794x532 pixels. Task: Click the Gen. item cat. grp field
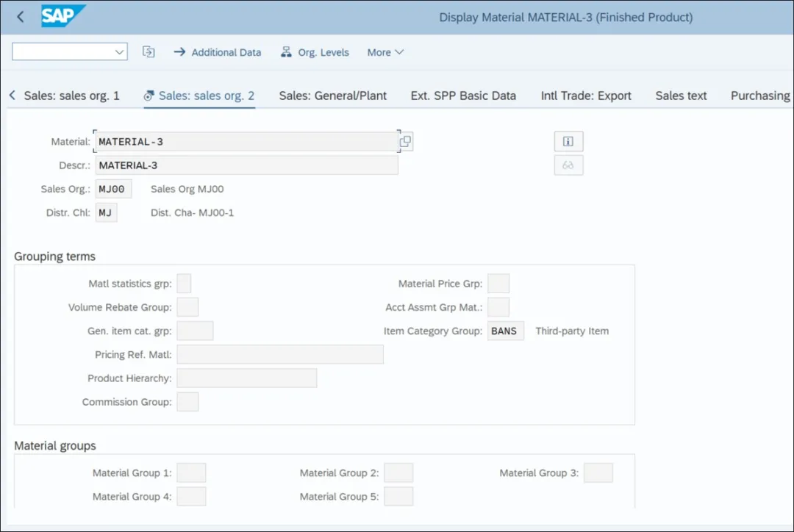(195, 331)
